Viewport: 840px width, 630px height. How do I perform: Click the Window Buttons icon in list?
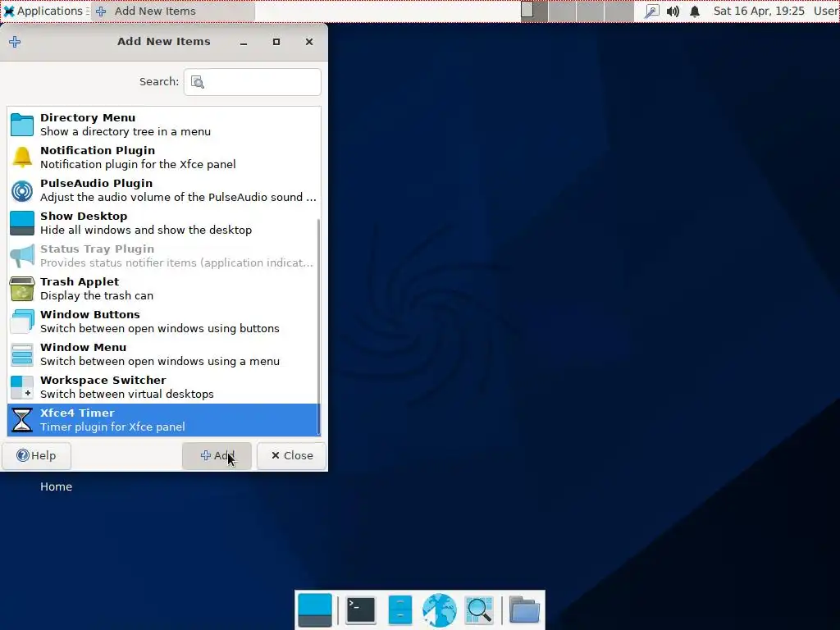coord(22,322)
